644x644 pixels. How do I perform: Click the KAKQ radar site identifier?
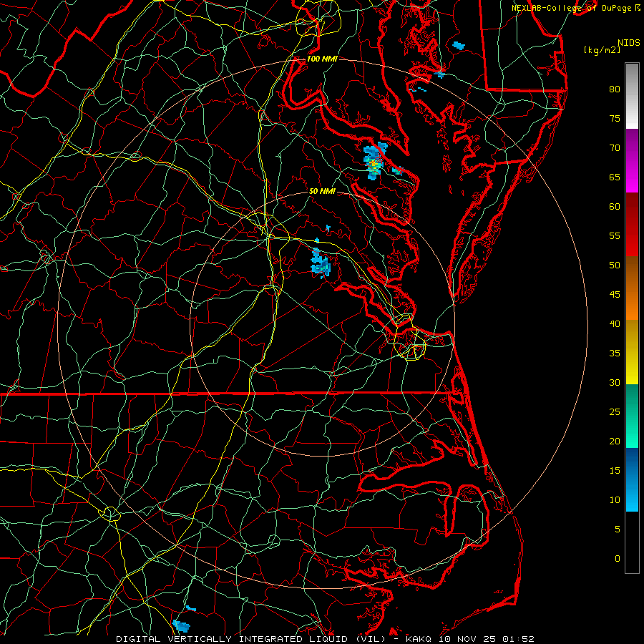pyautogui.click(x=418, y=639)
